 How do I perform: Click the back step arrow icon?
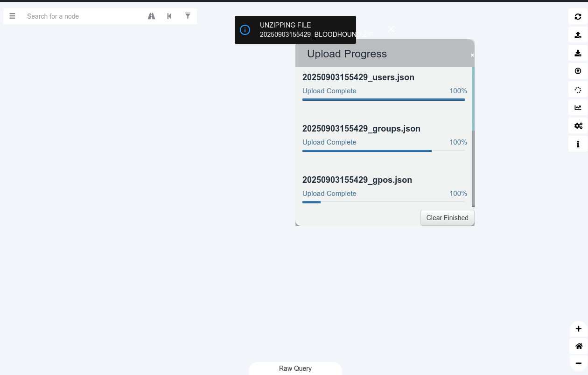coord(169,16)
